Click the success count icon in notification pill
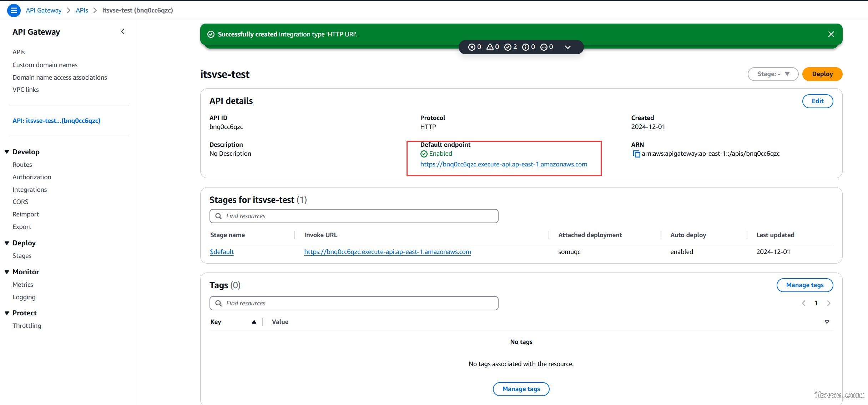 (x=508, y=47)
